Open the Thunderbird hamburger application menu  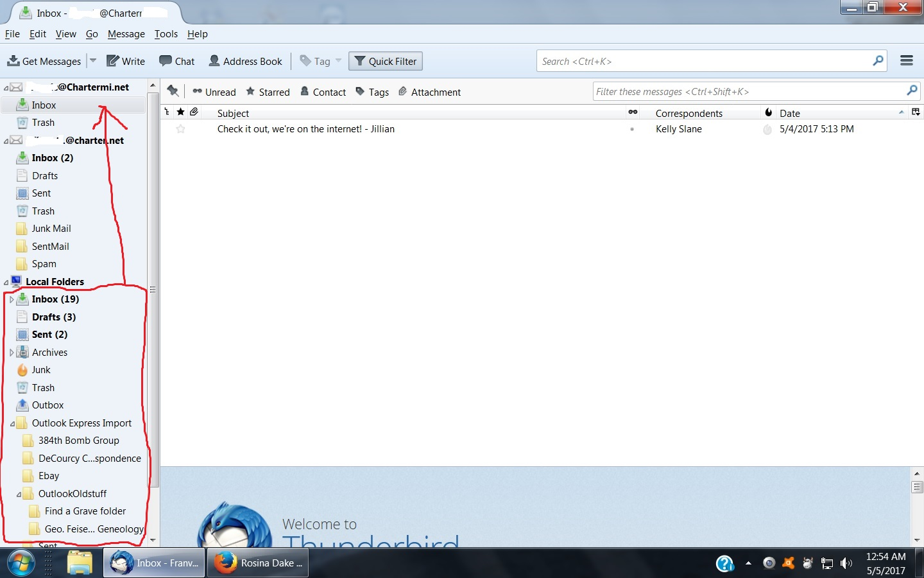coord(907,60)
